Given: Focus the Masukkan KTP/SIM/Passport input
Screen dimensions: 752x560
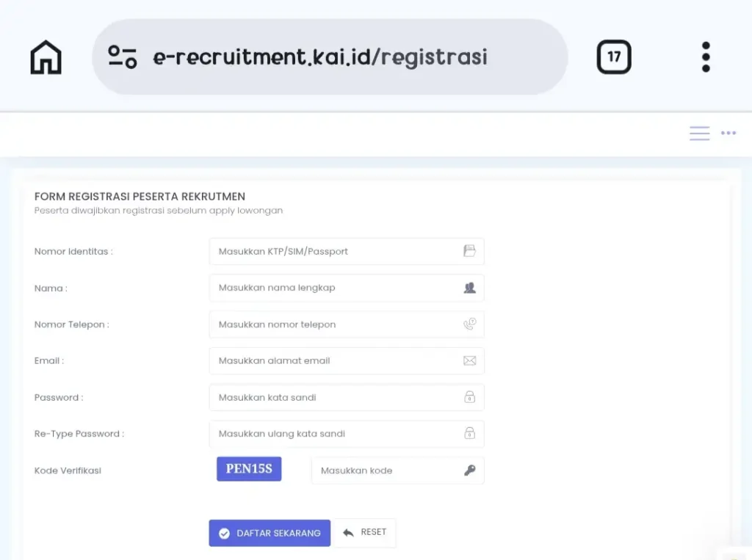Looking at the screenshot, I should pyautogui.click(x=347, y=251).
